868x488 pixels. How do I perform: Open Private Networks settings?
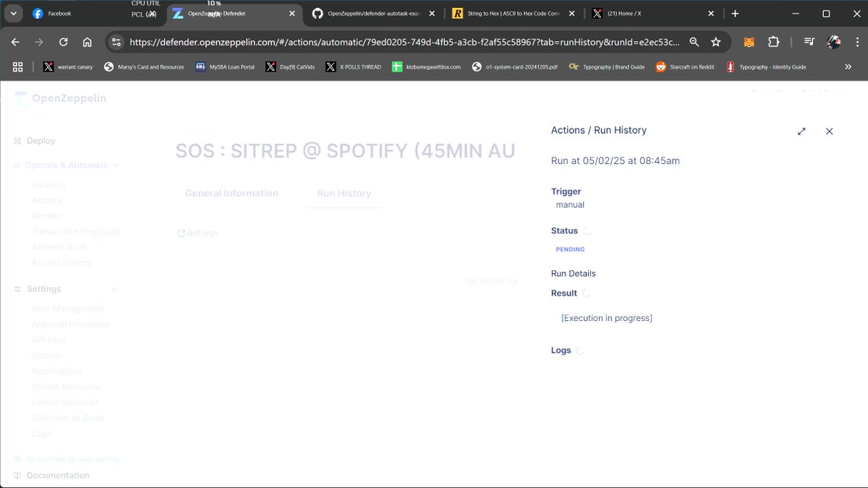[x=66, y=388]
